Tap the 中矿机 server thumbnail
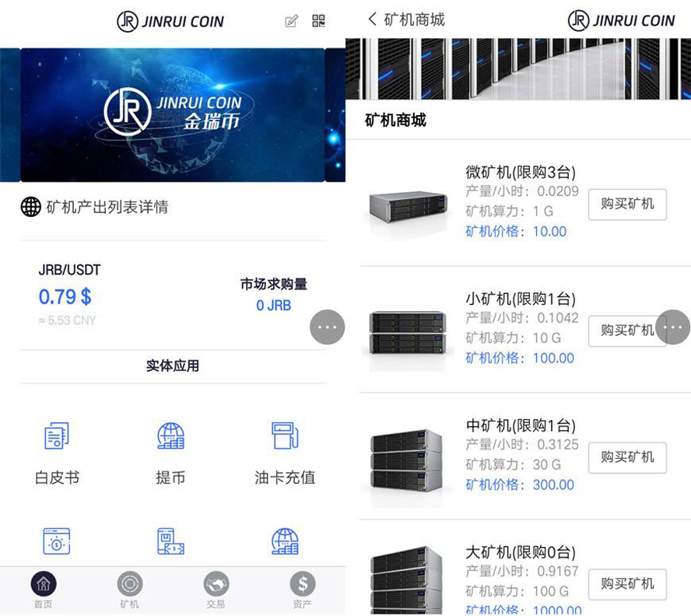This screenshot has width=691, height=616. [408, 460]
